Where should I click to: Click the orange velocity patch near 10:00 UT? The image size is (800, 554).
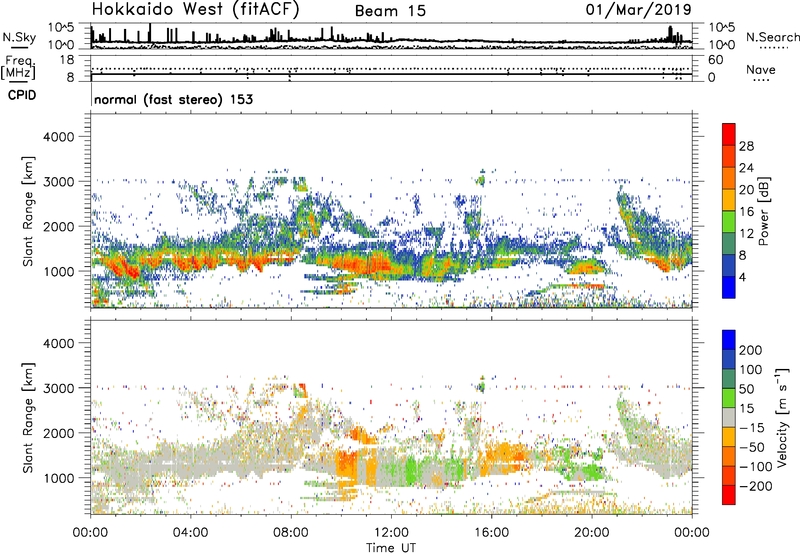(x=345, y=463)
